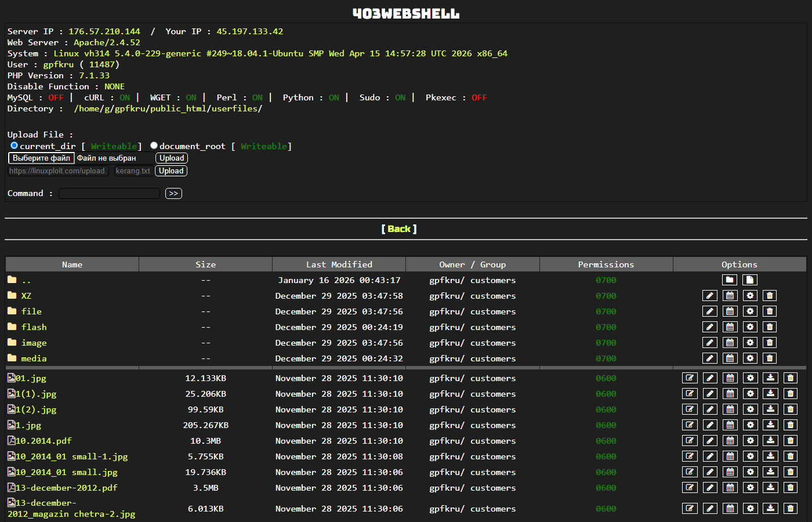Delete the image folder with its trash icon

[x=770, y=343]
